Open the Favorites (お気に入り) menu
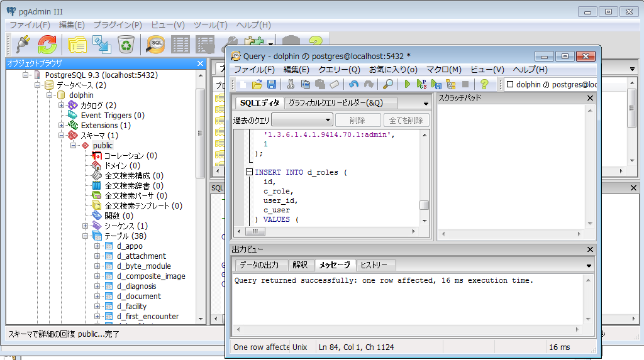The image size is (644, 360). pos(393,70)
